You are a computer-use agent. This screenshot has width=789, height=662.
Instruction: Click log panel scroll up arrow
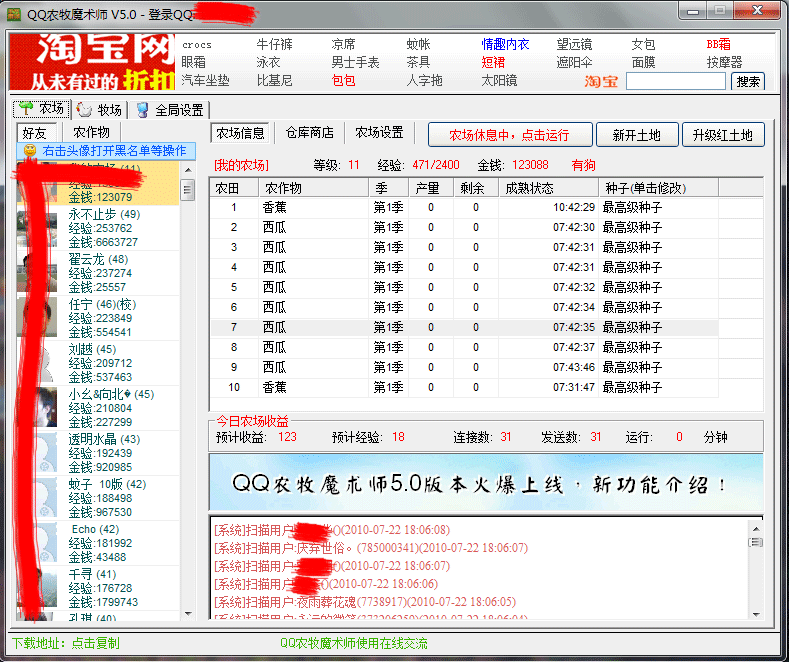point(756,529)
